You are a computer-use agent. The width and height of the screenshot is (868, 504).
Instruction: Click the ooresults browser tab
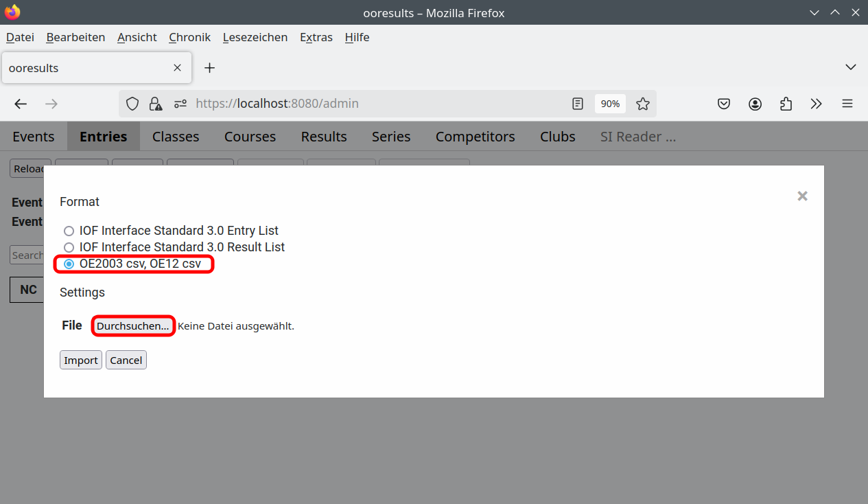coord(96,68)
